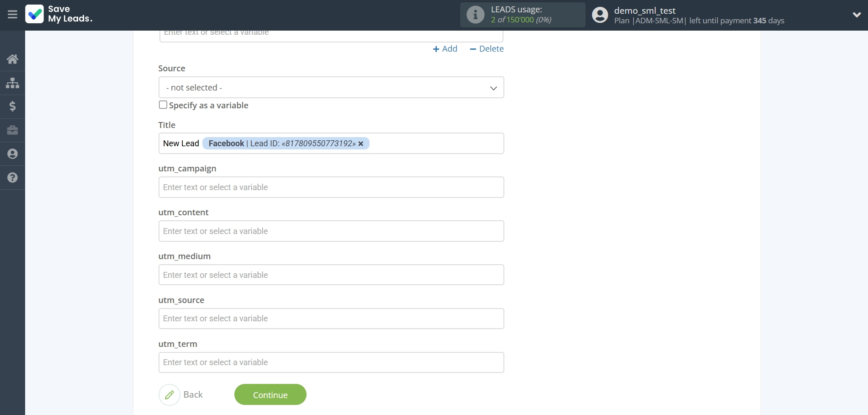Click inside the utm_campaign input field
Viewport: 868px width, 415px height.
click(331, 187)
